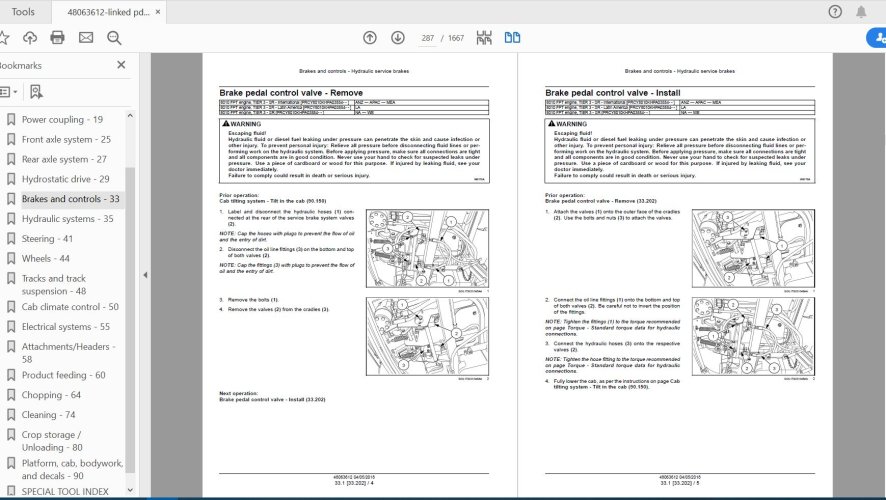
Task: Click heading Brake pedal control valve - Install
Action: coord(613,93)
